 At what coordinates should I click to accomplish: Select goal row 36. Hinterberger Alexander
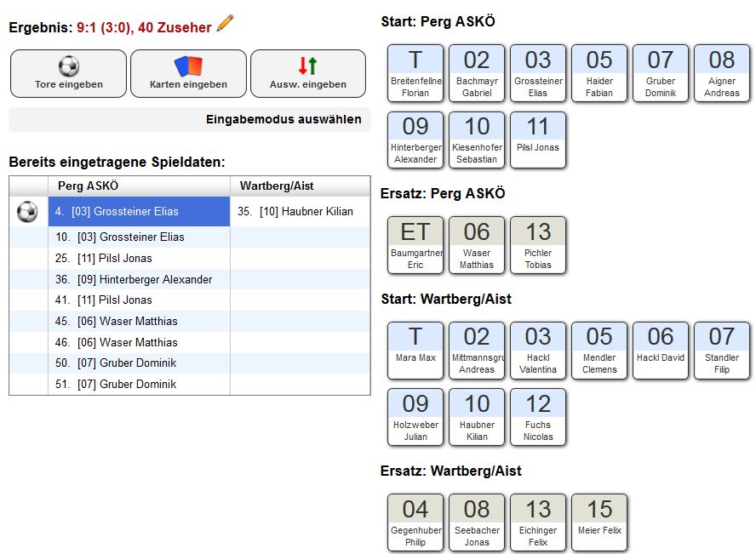(139, 279)
